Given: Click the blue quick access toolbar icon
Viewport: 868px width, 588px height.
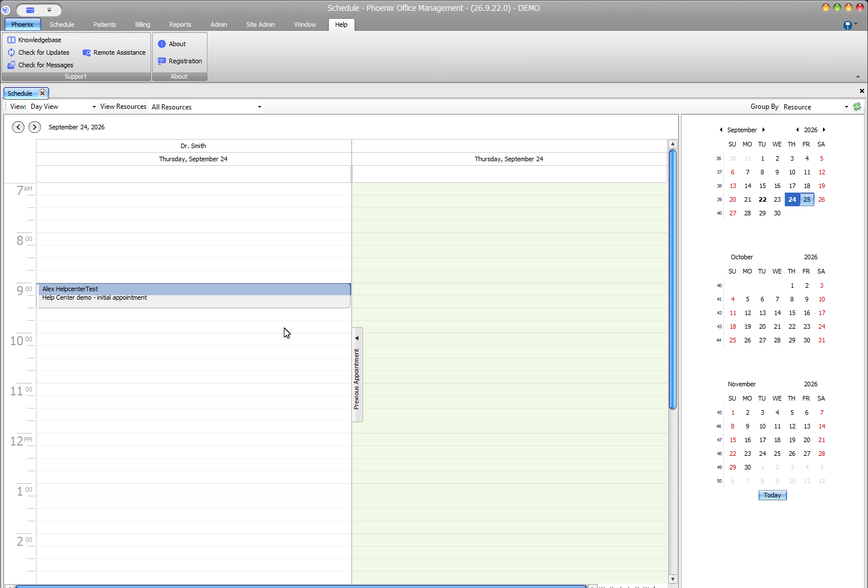Looking at the screenshot, I should (x=30, y=10).
